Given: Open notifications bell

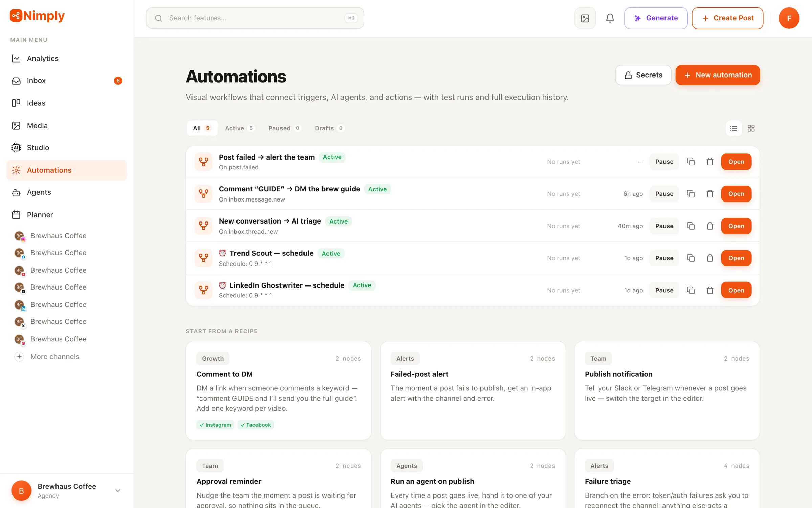Looking at the screenshot, I should (610, 18).
